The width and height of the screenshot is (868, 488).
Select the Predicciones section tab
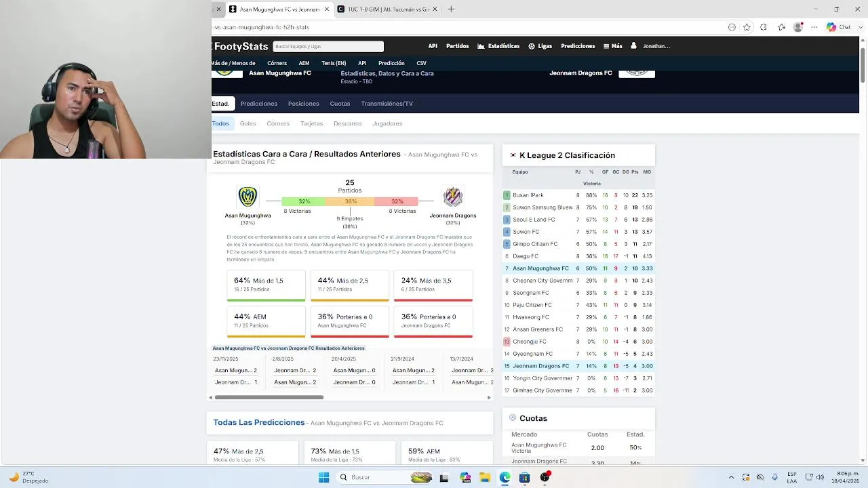click(259, 104)
